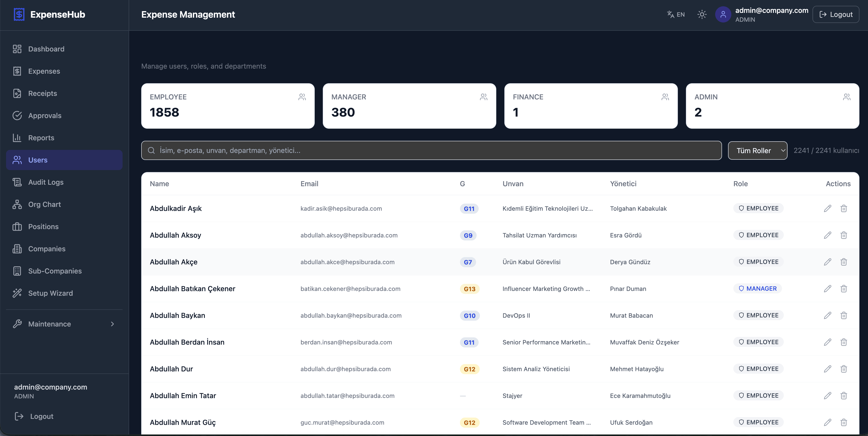Image resolution: width=868 pixels, height=436 pixels.
Task: Edit user Abdulkadir Aşık with pencil icon
Action: [828, 208]
